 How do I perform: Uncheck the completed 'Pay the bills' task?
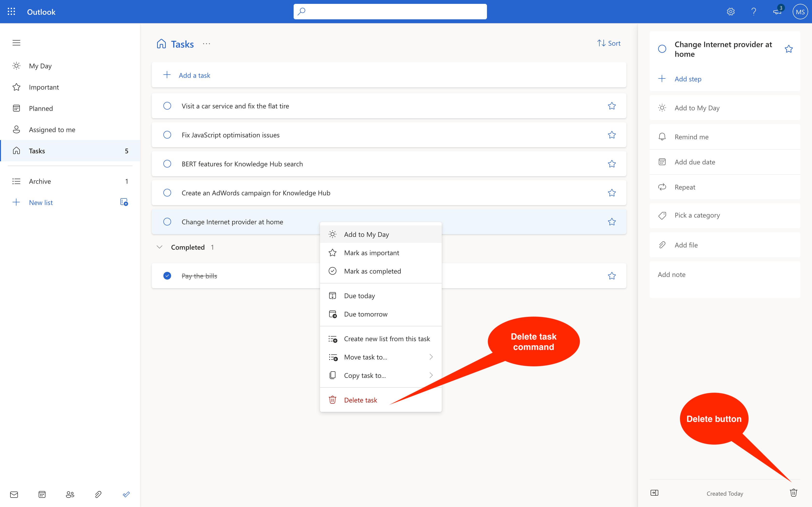(167, 276)
